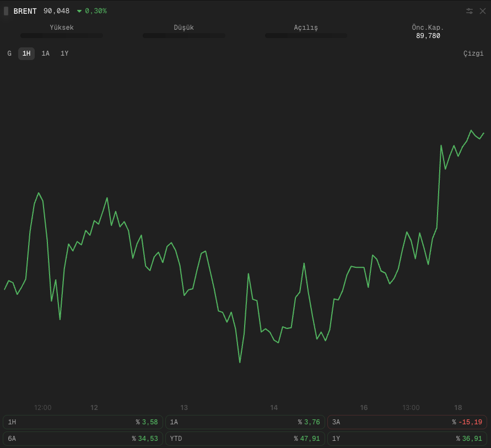Select the 1H weekly timeframe

(x=26, y=53)
